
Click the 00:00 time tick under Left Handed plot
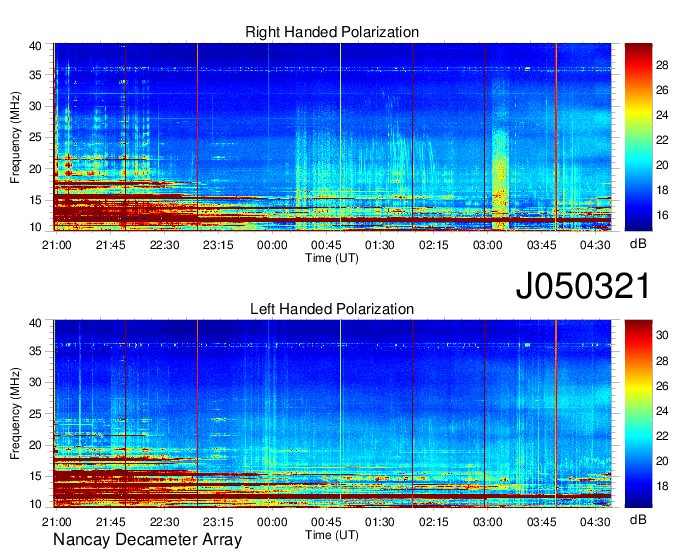(272, 522)
